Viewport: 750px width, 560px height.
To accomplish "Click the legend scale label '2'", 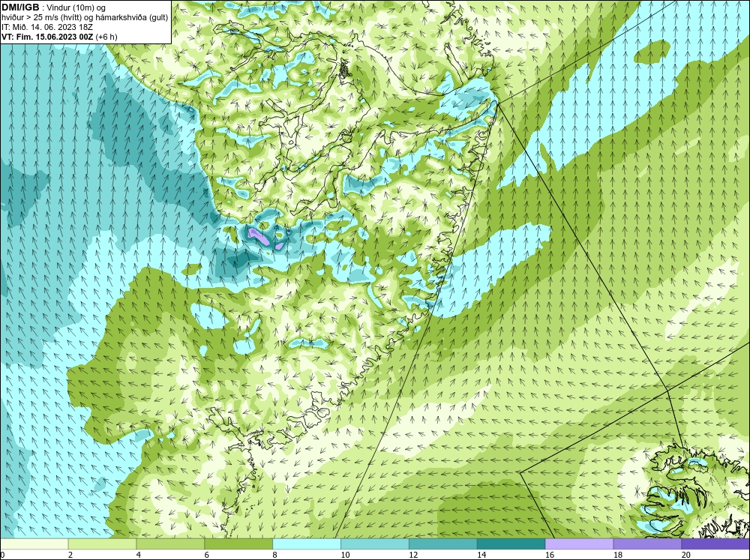I will tap(70, 555).
